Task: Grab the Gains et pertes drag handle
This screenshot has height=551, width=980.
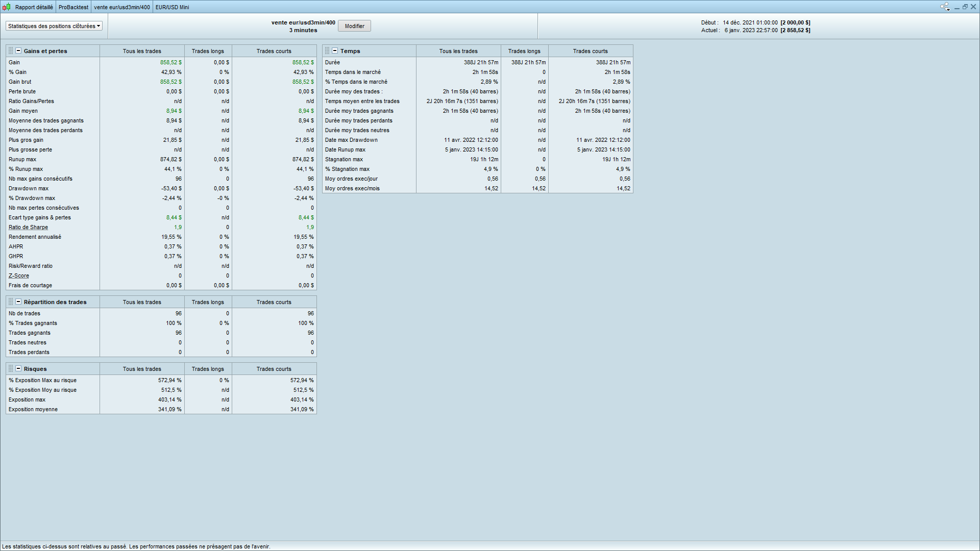Action: (11, 51)
